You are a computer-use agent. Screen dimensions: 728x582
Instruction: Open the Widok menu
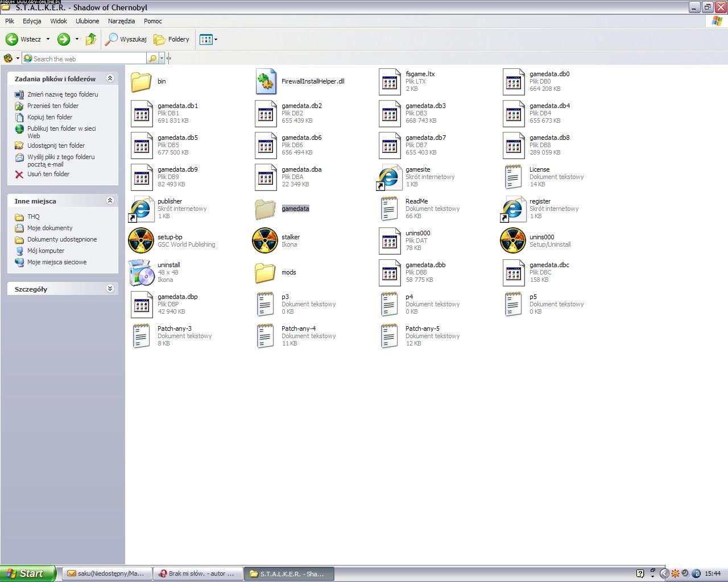pyautogui.click(x=59, y=21)
